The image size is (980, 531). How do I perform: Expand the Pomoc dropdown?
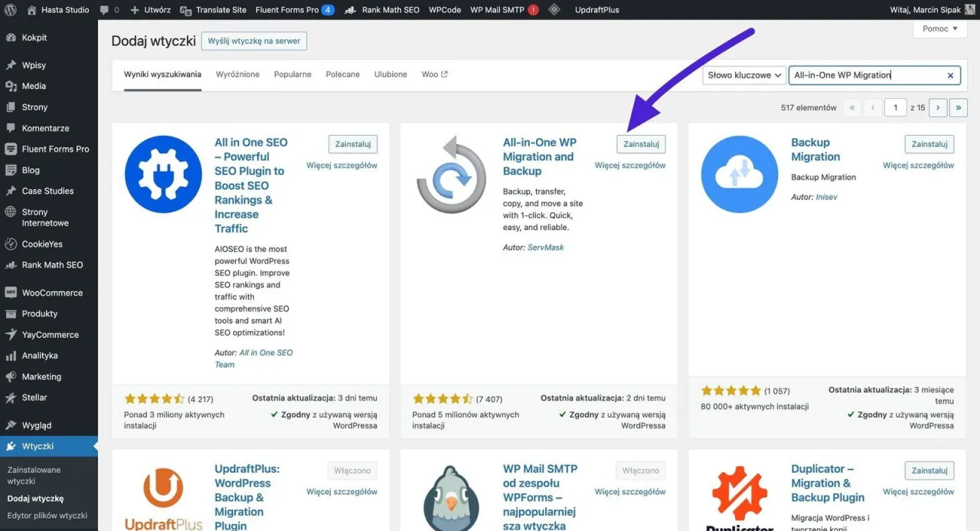[939, 28]
